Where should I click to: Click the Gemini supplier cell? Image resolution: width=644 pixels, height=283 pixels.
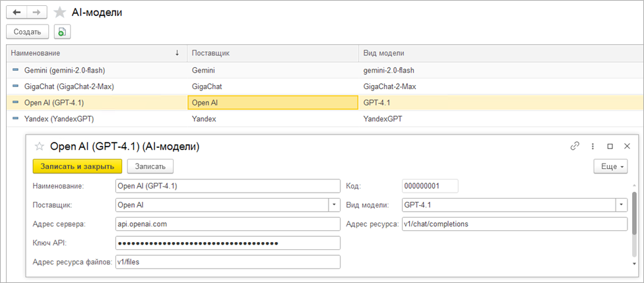273,70
